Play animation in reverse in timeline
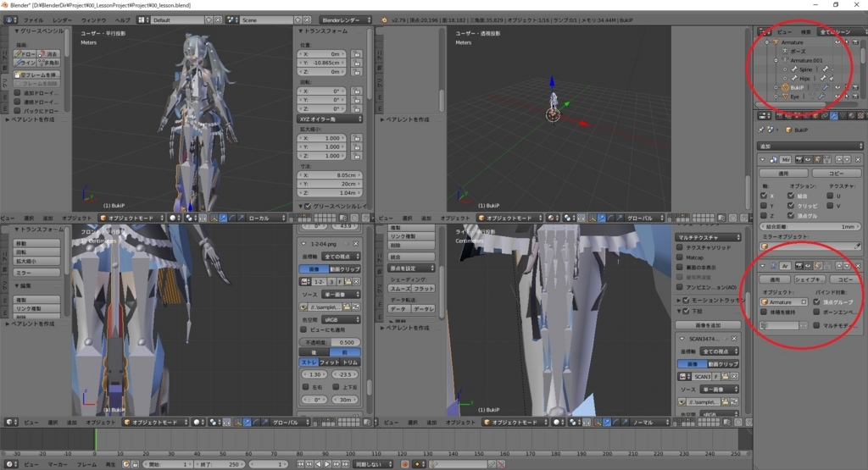Image resolution: width=868 pixels, height=470 pixels. pyautogui.click(x=319, y=464)
